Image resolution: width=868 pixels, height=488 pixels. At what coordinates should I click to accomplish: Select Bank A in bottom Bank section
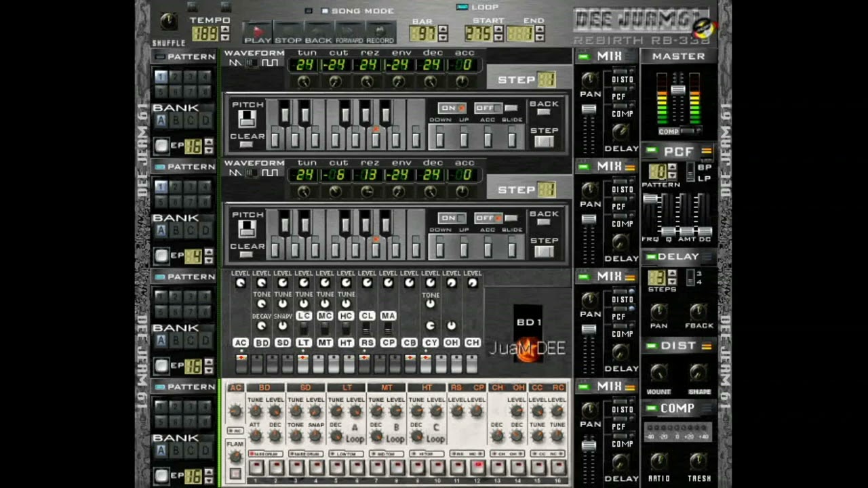161,451
